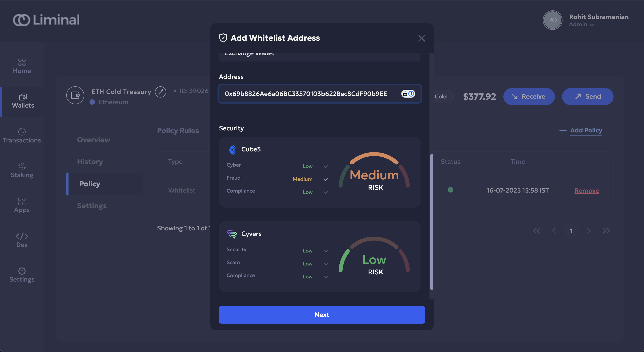The height and width of the screenshot is (352, 644).
Task: Select page 1 in pagination
Action: pyautogui.click(x=571, y=231)
